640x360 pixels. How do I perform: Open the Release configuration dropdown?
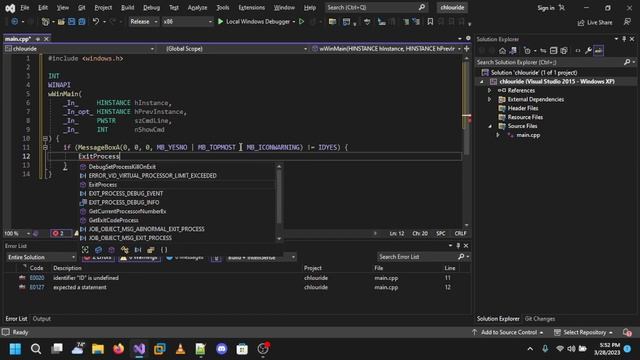pyautogui.click(x=144, y=22)
